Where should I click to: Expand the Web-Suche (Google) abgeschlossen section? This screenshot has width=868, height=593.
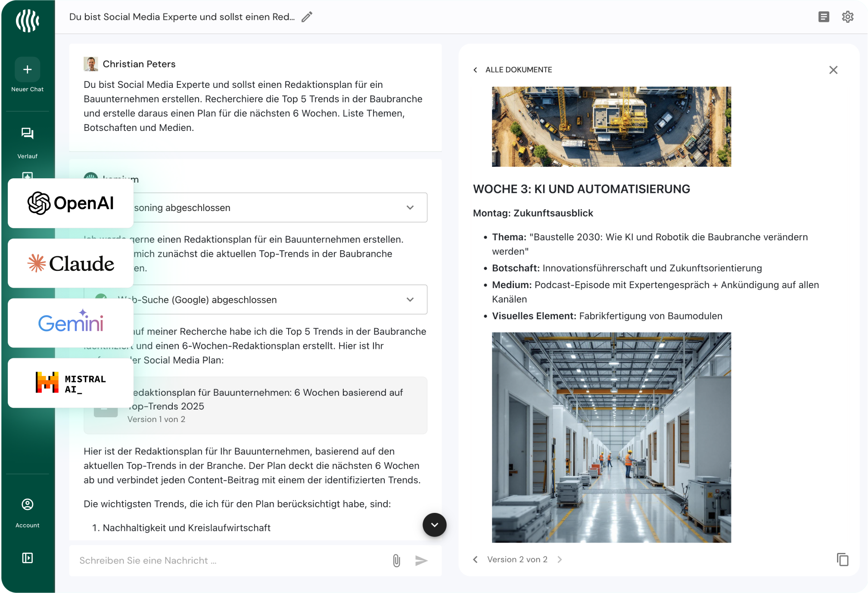[410, 299]
